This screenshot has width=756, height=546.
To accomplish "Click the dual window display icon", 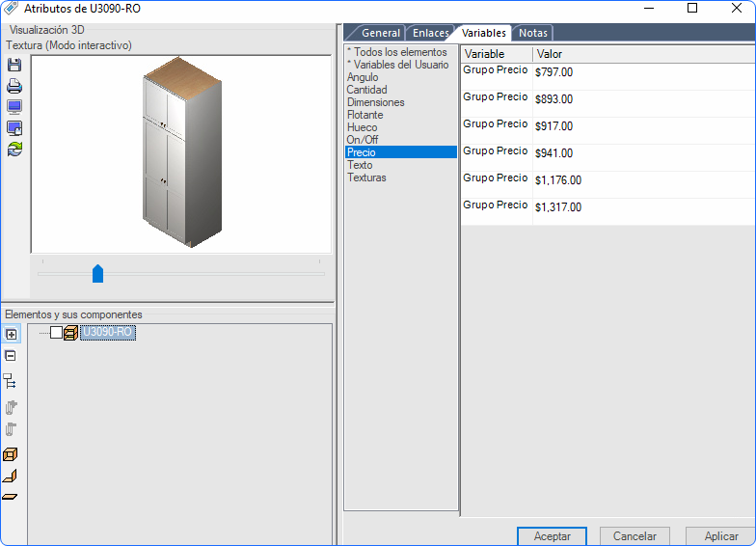I will click(x=14, y=128).
